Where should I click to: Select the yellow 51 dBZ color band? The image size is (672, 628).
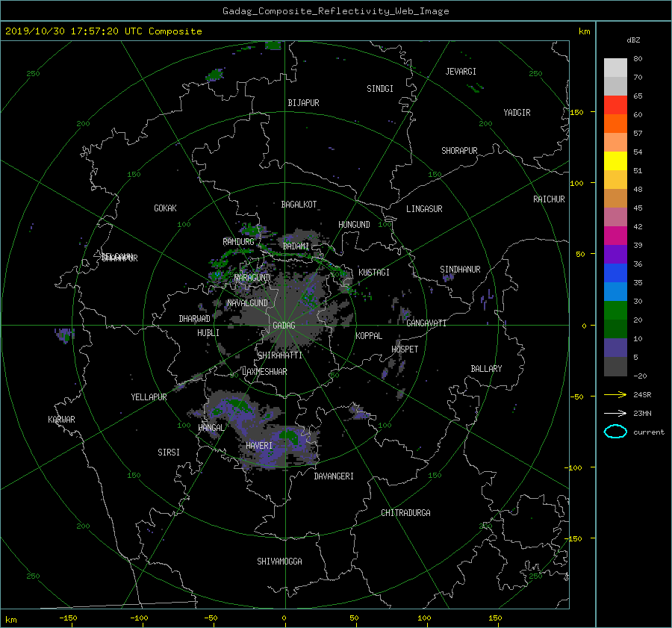click(615, 161)
